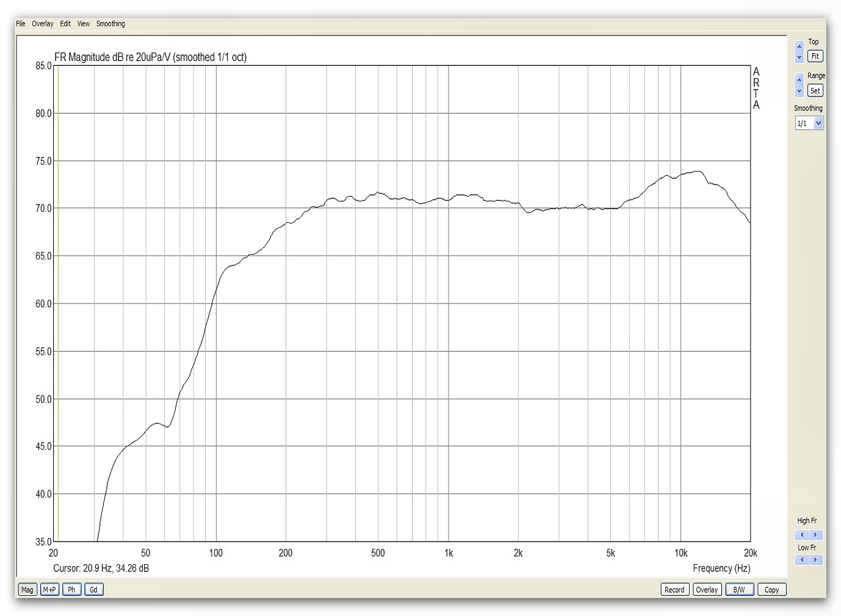Click the Fit button

(815, 56)
